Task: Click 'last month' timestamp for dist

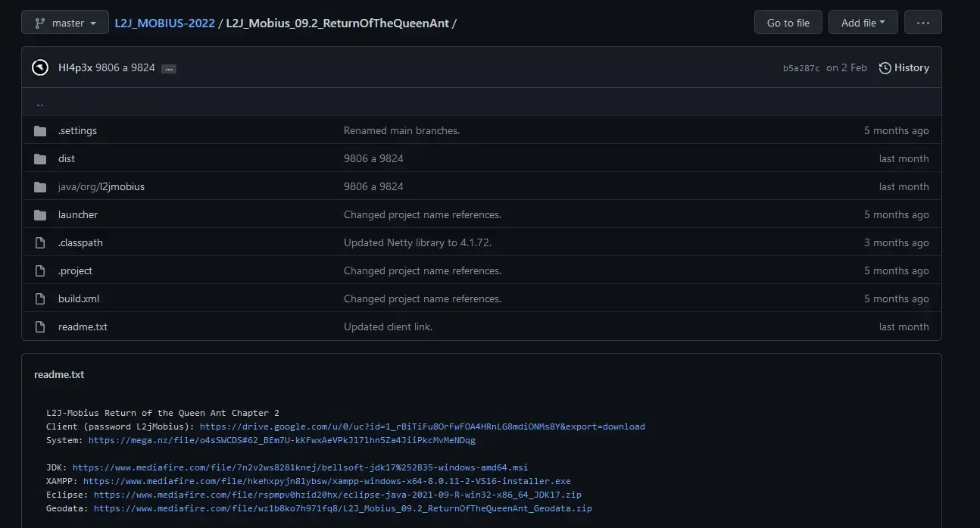Action: (x=904, y=158)
